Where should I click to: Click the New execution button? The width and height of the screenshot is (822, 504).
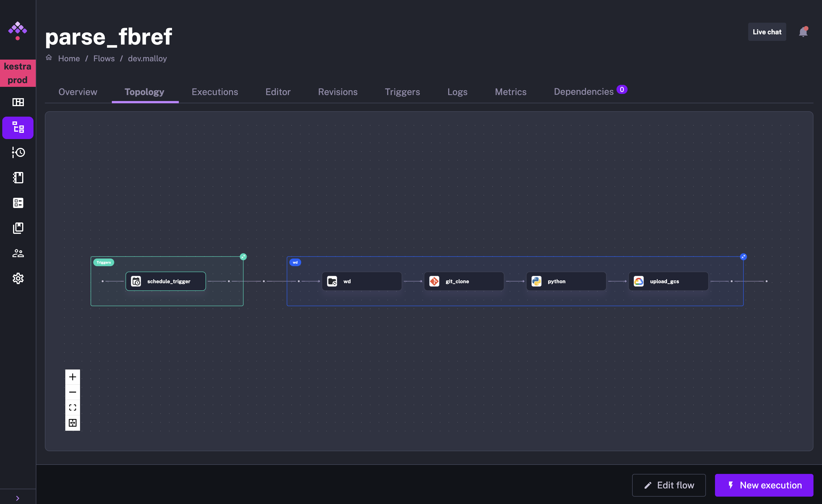[764, 485]
